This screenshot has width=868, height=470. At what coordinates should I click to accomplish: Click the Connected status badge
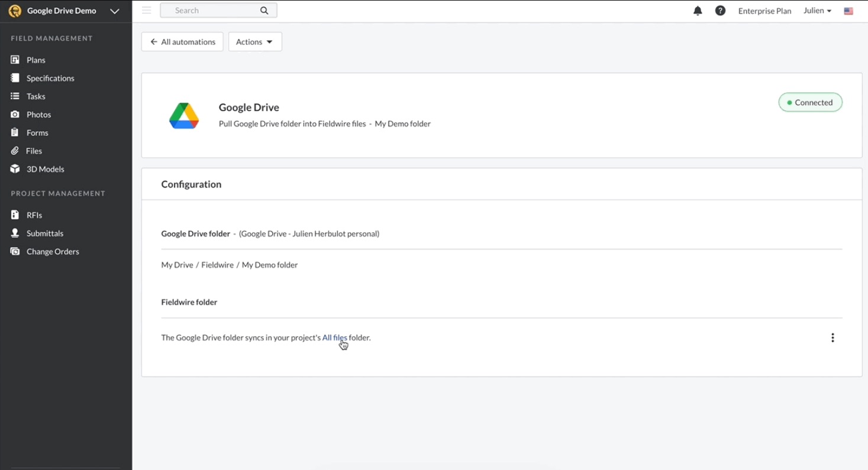point(810,102)
